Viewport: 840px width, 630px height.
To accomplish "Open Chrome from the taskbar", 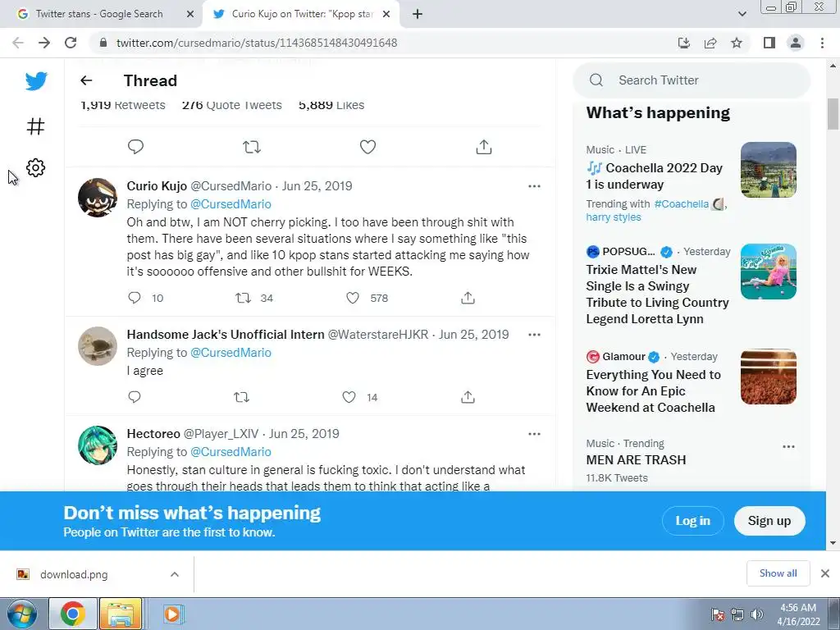I will (x=73, y=614).
